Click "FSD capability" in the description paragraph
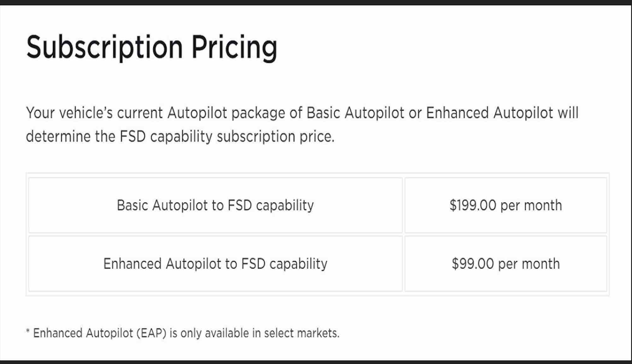 pos(166,137)
